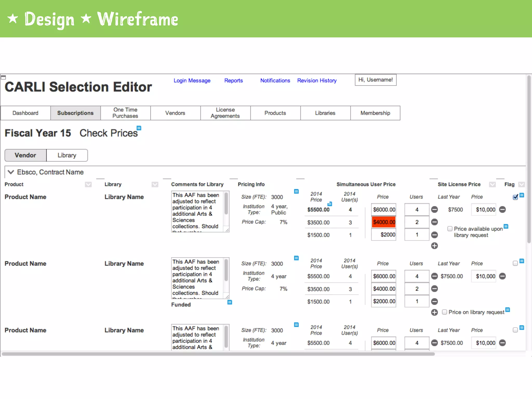Open note icon next to first row flag checkbox

(x=522, y=195)
